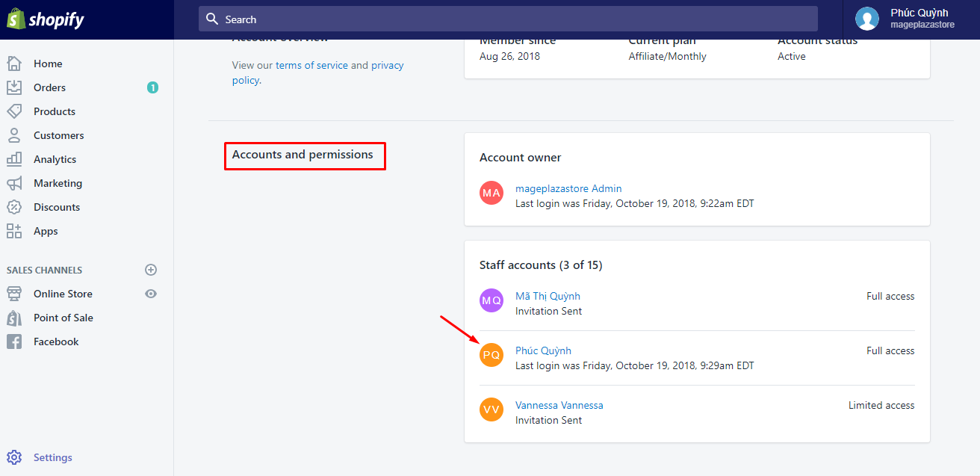Open mageplazastore Admin account
This screenshot has width=980, height=476.
coord(568,188)
